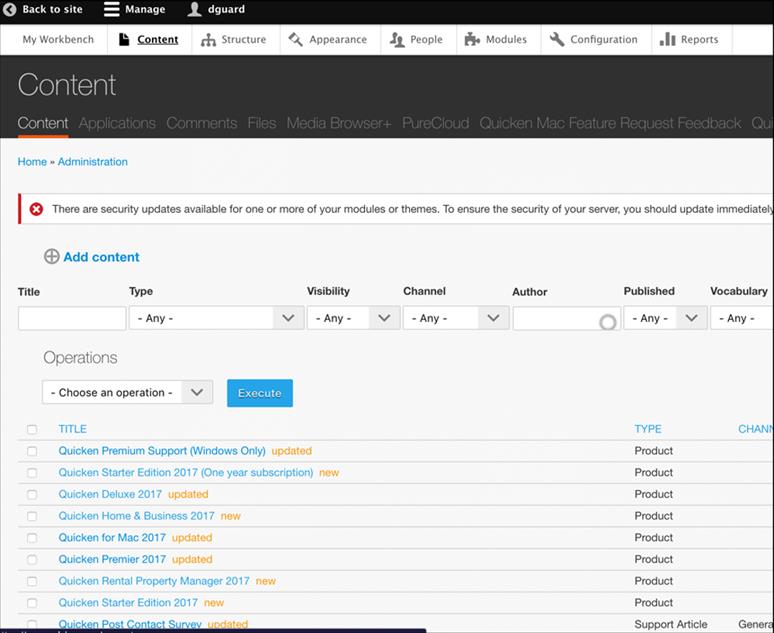This screenshot has height=633, width=774.
Task: Click the plus icon beside Add content
Action: [x=51, y=257]
